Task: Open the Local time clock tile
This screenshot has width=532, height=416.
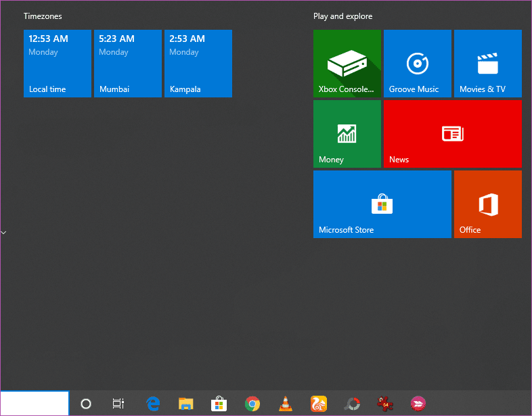Action: click(x=58, y=64)
